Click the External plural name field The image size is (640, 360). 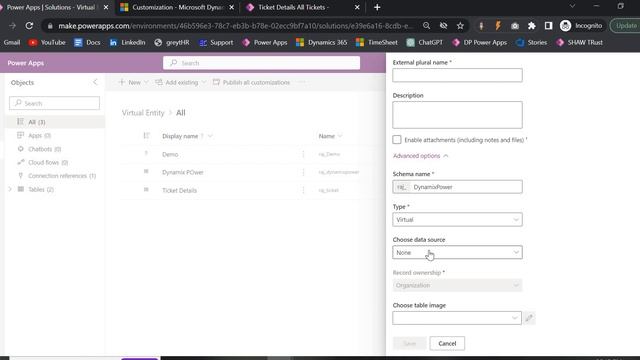click(457, 75)
